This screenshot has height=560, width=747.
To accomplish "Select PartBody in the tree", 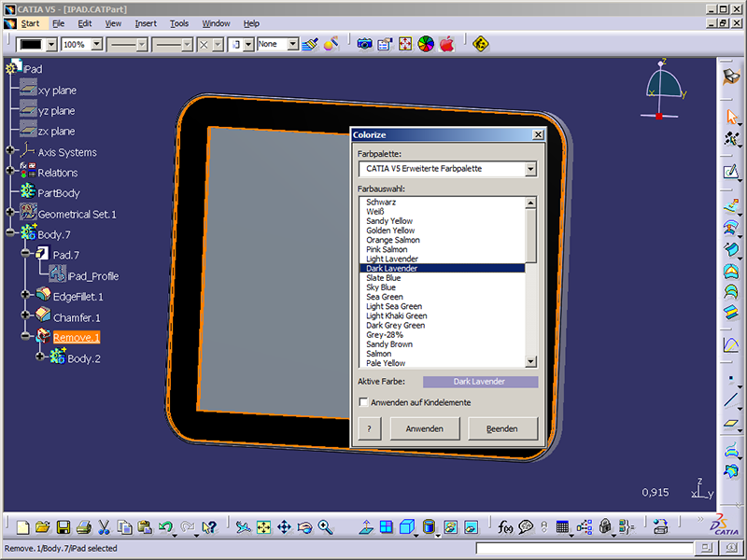I will (x=59, y=193).
